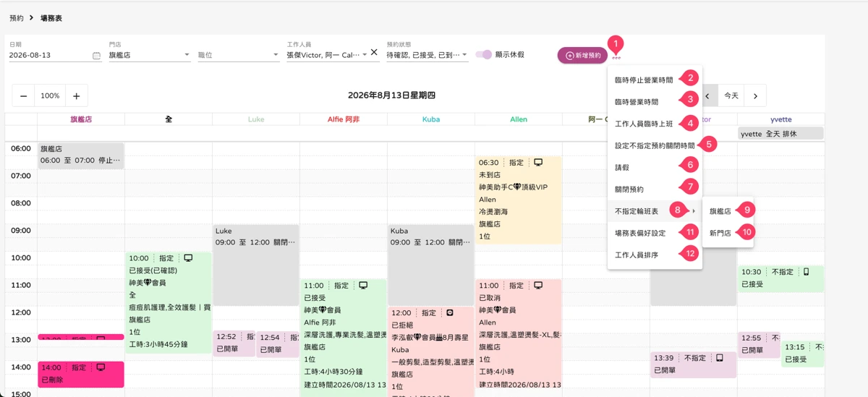Click the 新增預約 button
This screenshot has height=397, width=868.
pyautogui.click(x=582, y=55)
